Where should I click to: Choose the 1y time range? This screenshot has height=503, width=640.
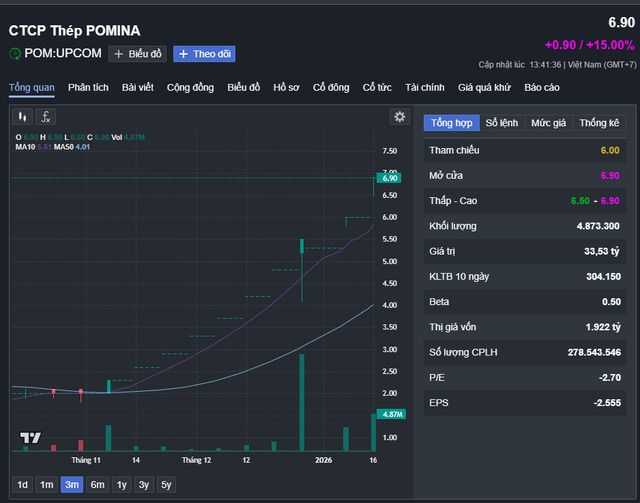tap(121, 484)
